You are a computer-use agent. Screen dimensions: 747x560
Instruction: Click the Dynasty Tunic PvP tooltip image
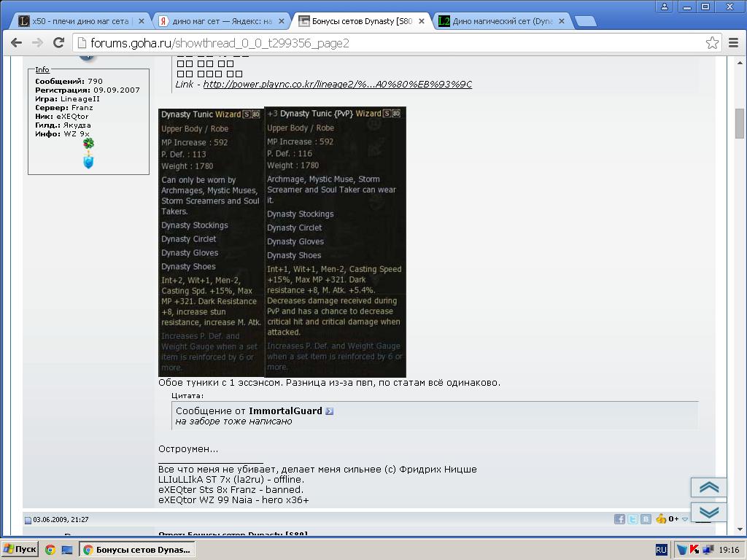click(x=335, y=242)
